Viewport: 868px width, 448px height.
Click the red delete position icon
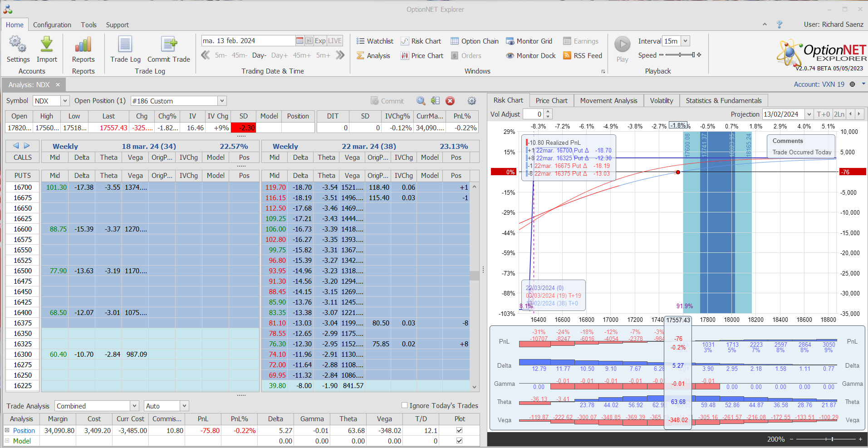[x=450, y=101]
